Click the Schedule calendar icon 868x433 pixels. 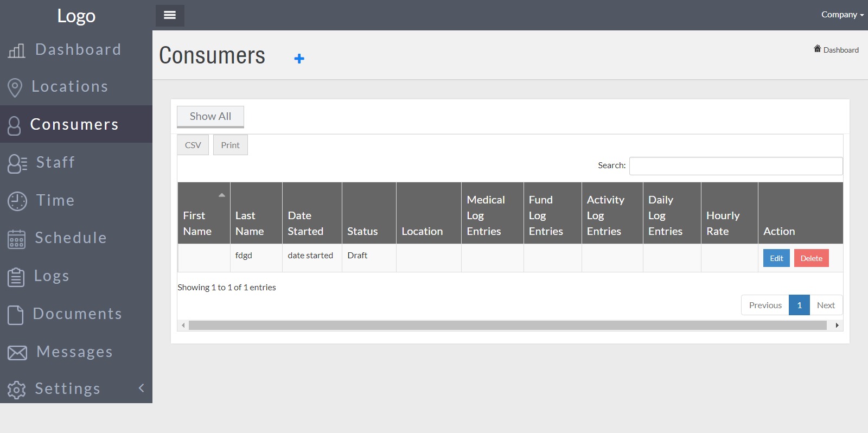[x=17, y=239]
